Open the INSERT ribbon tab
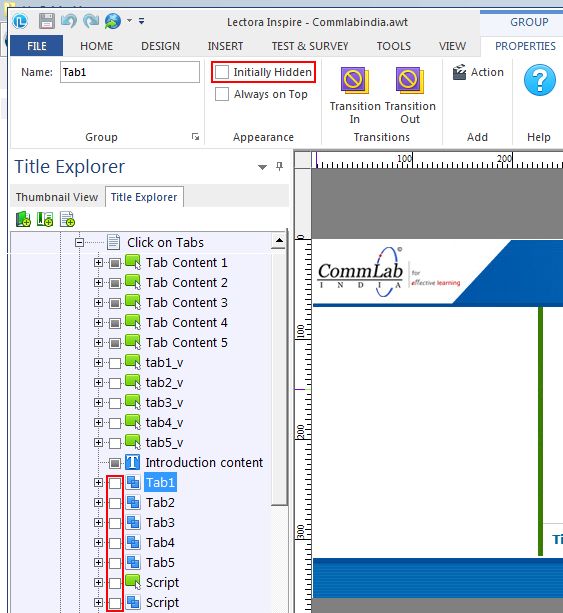 [x=225, y=46]
